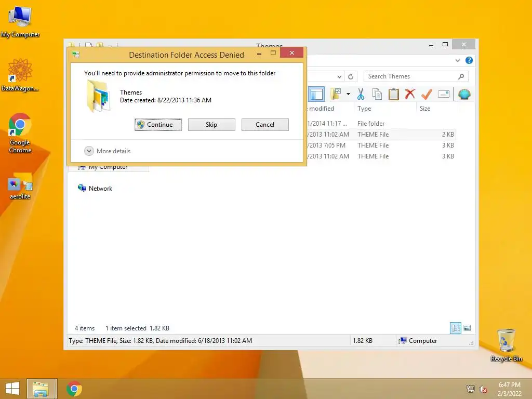Image resolution: width=532 pixels, height=399 pixels.
Task: Open the Recycle Bin desktop icon
Action: tap(506, 345)
